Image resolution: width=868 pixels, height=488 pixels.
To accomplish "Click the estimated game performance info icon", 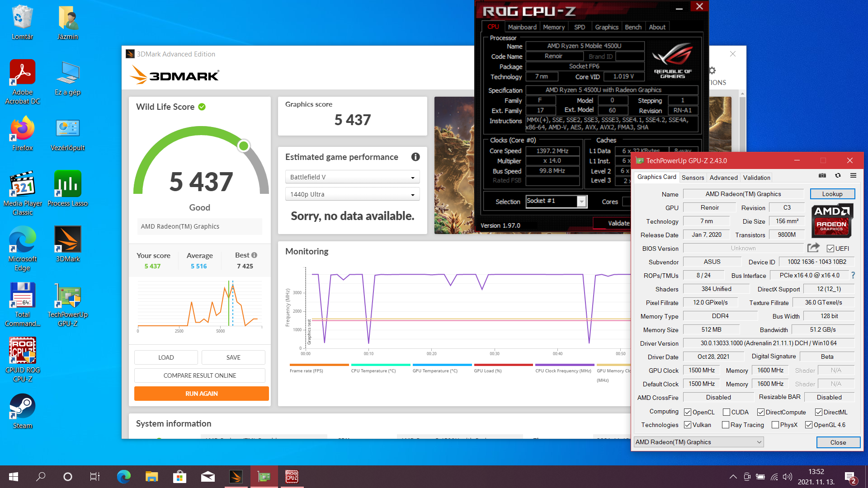I will [x=415, y=157].
